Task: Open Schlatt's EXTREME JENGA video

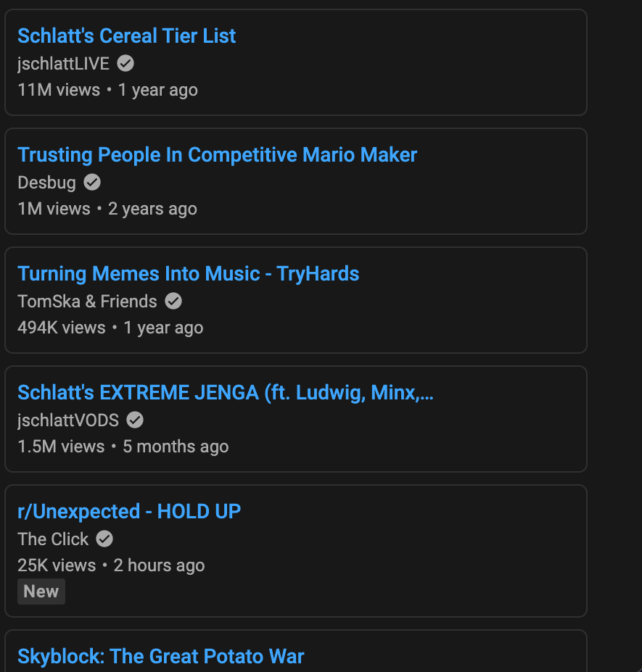Action: (x=225, y=393)
